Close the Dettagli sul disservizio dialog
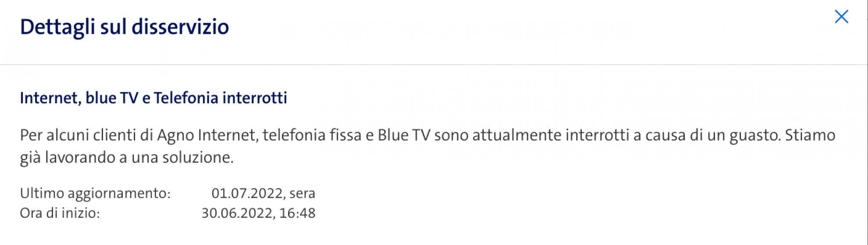868x245 pixels. coord(841,17)
